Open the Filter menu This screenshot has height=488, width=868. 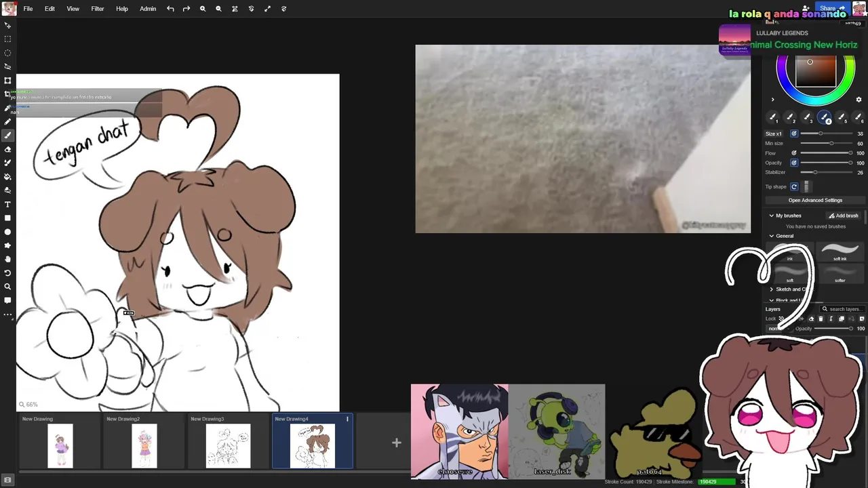tap(98, 9)
